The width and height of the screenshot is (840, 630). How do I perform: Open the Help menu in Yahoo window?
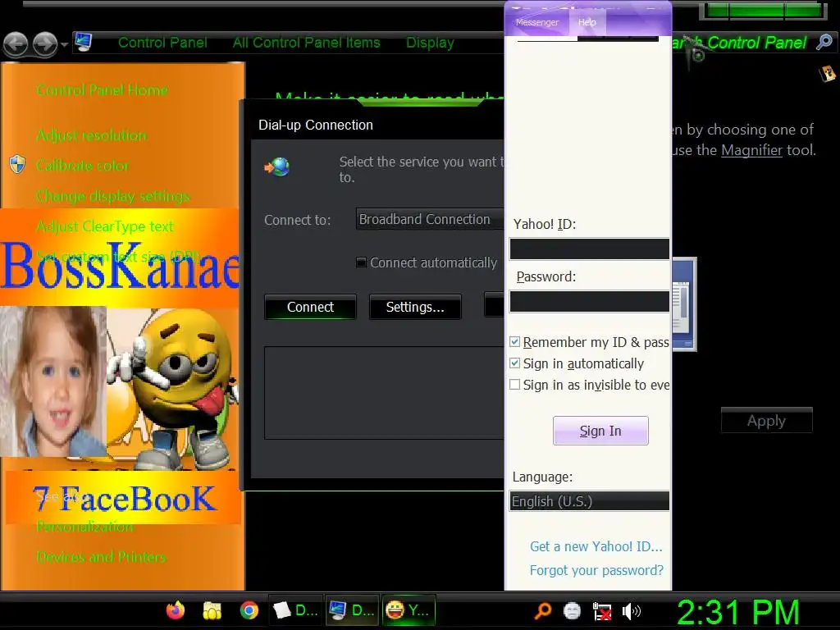tap(587, 22)
